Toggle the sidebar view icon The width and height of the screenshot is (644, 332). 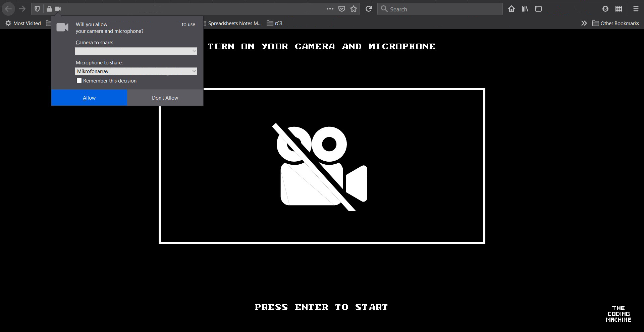(538, 9)
